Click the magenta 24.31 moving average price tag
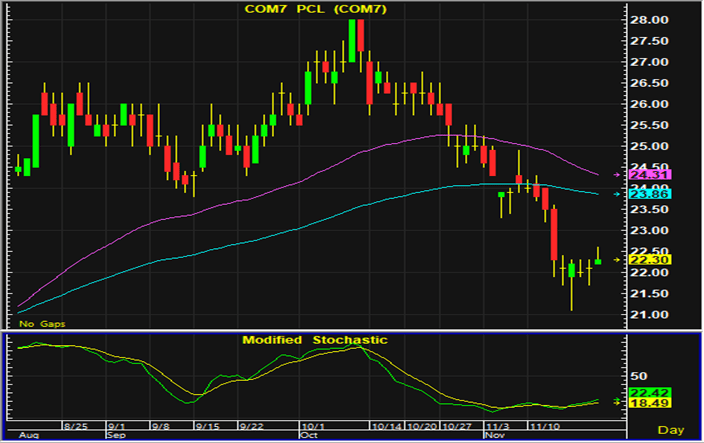This screenshot has width=704, height=443. [644, 175]
